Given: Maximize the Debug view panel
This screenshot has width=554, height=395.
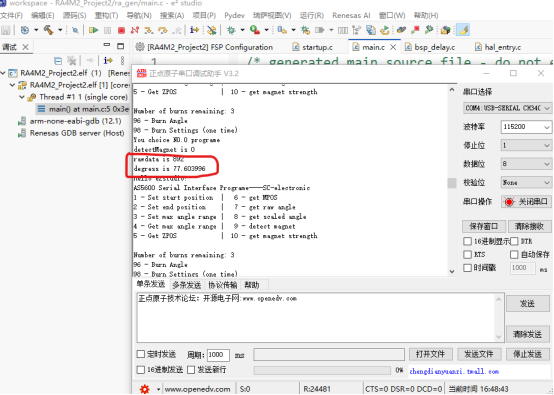Looking at the screenshot, I should [120, 46].
